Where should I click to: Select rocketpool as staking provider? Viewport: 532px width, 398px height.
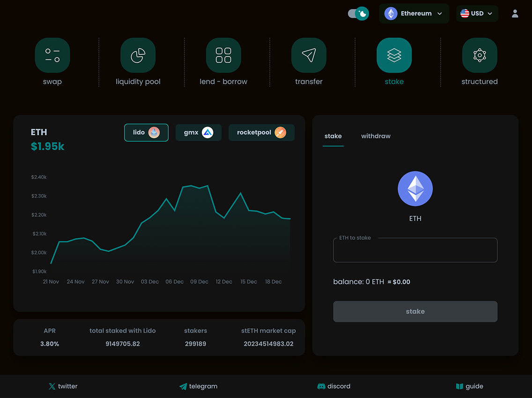coord(261,133)
